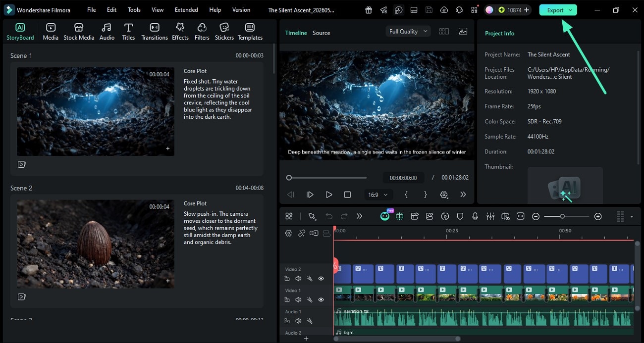The image size is (644, 343).
Task: Open preview settings gear dropdown
Action: coord(444,195)
